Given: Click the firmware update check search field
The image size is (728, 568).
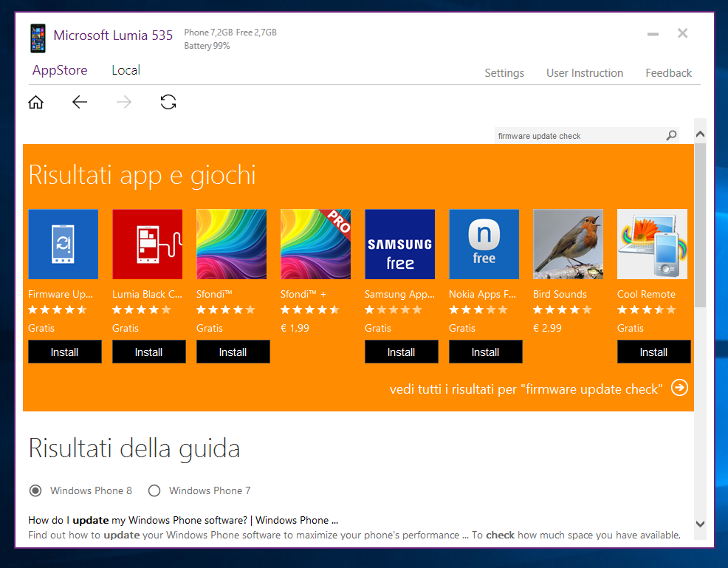Looking at the screenshot, I should tap(581, 136).
